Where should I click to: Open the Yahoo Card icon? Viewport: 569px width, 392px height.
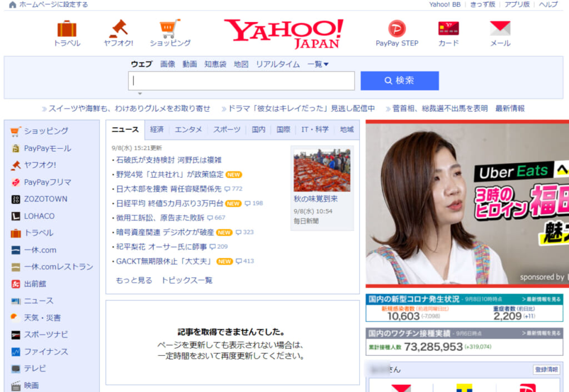point(448,29)
